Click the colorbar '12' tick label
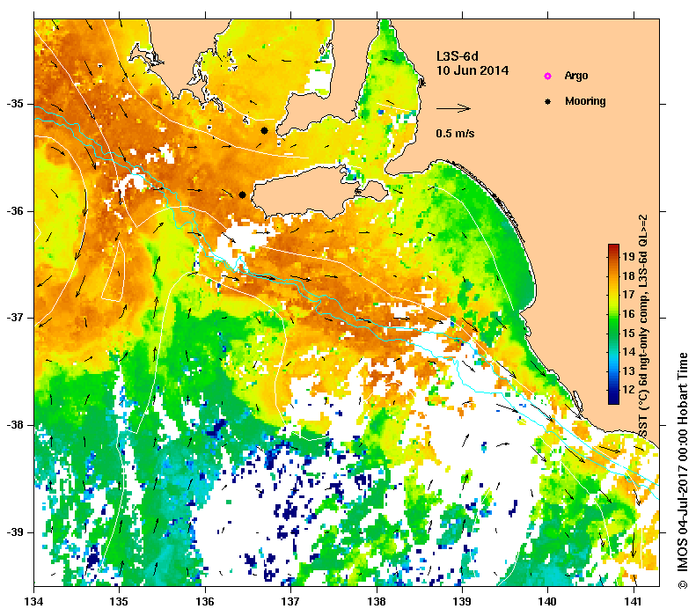This screenshot has height=616, width=696. point(628,390)
